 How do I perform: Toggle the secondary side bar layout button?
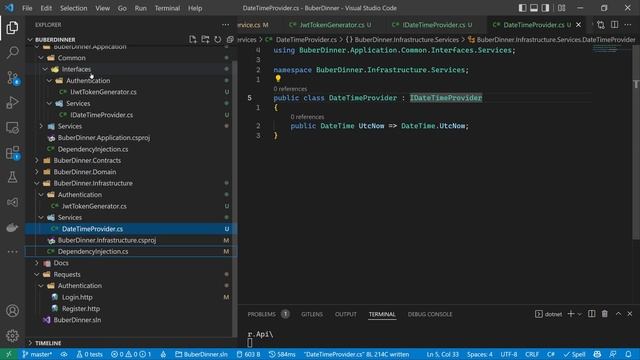(x=545, y=8)
